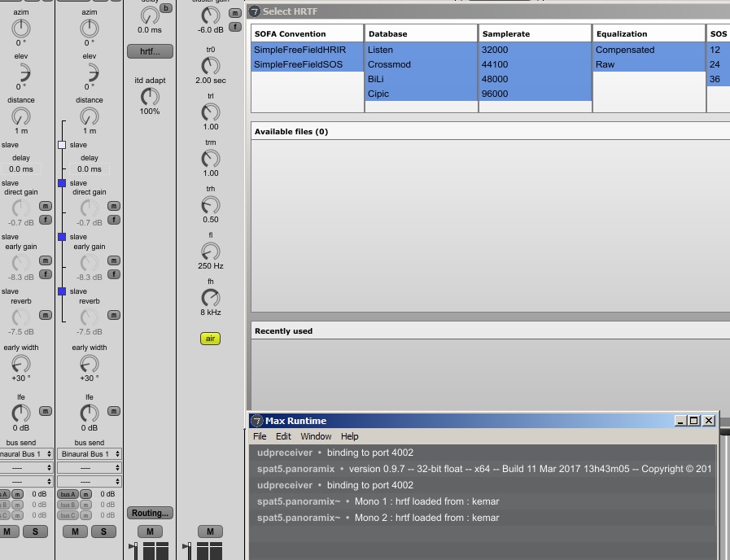Open the Binaural Bus 1 dropdown in second strip

coord(89,454)
